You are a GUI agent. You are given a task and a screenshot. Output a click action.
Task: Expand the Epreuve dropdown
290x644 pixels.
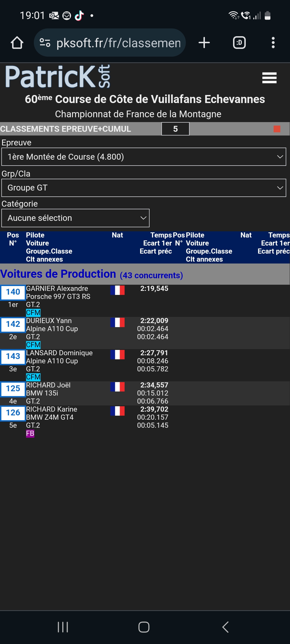(144, 157)
